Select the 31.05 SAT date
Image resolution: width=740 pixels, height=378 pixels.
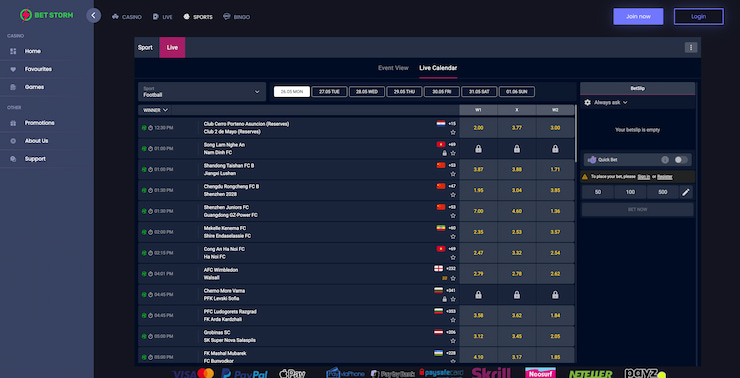479,92
